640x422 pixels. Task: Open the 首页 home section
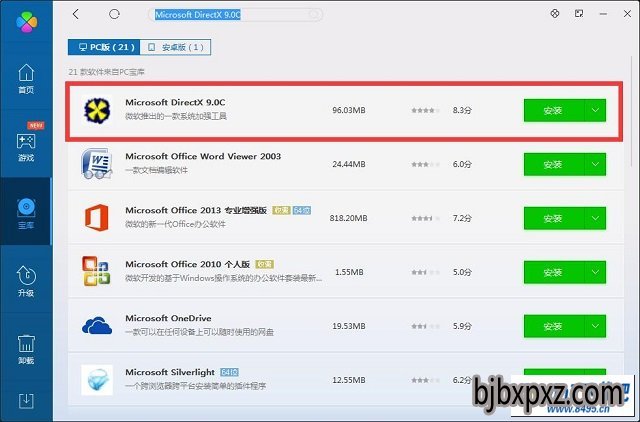26,79
